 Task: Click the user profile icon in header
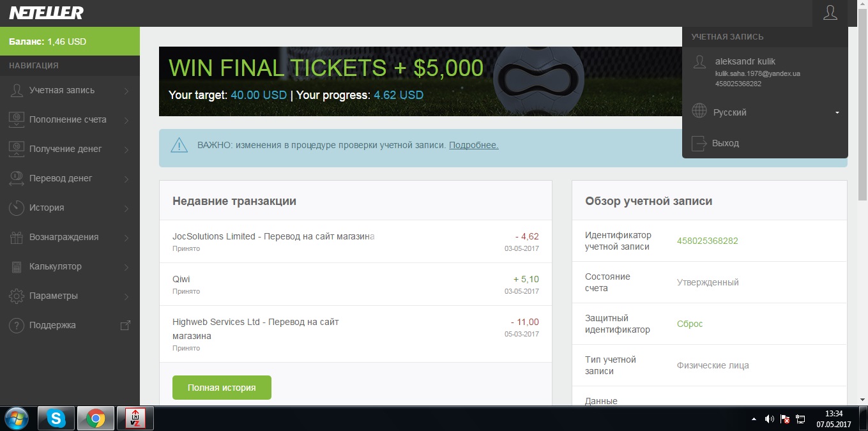point(830,13)
